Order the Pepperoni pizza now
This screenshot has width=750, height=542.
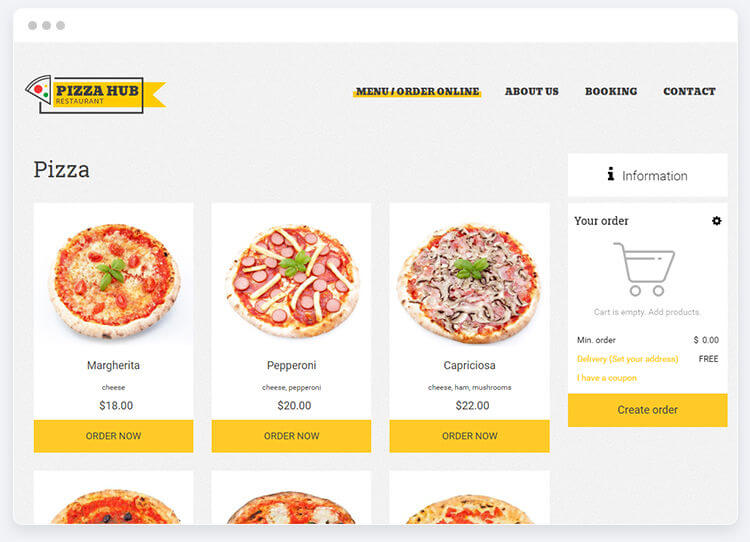point(291,436)
